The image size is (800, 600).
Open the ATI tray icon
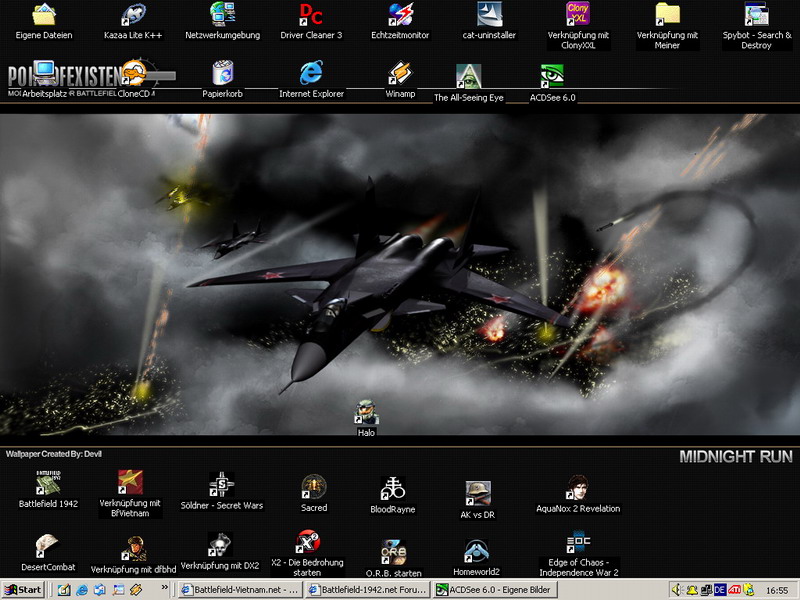tap(734, 590)
